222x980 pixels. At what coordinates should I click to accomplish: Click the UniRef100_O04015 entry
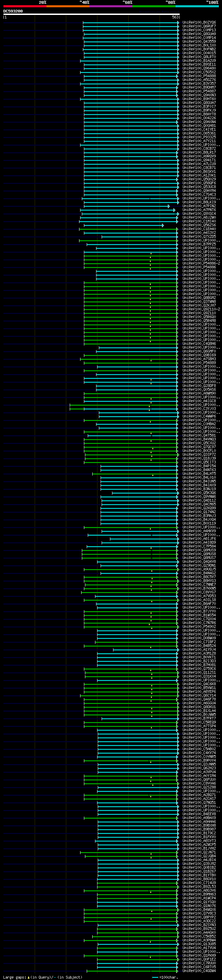[199, 53]
